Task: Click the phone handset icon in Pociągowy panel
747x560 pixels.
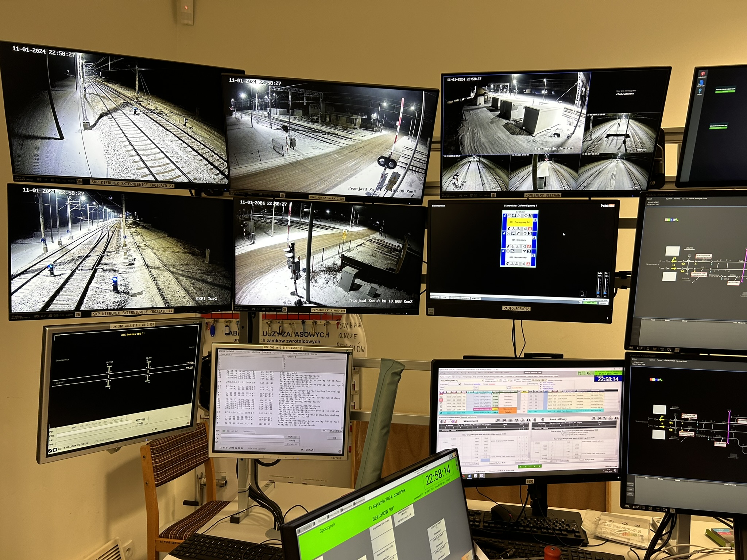Action: pyautogui.click(x=526, y=216)
